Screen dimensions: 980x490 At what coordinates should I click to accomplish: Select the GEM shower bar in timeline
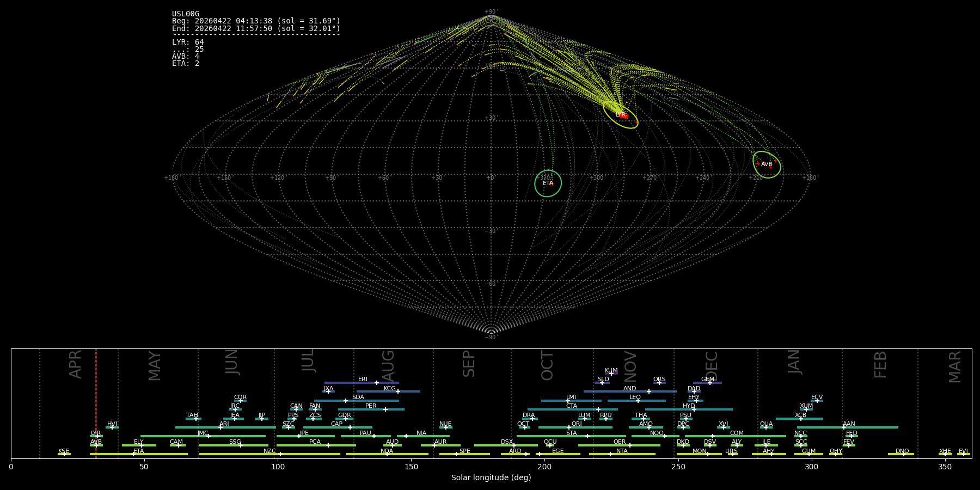[x=707, y=383]
